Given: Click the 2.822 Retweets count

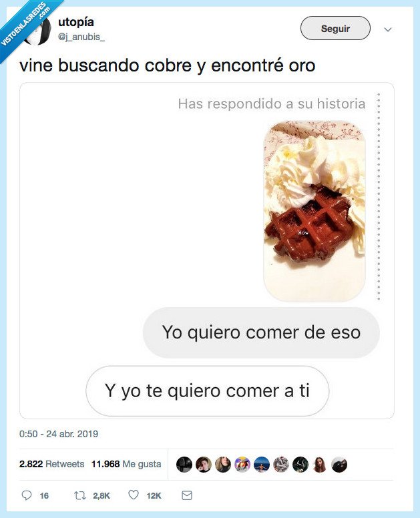Looking at the screenshot, I should pyautogui.click(x=52, y=464).
